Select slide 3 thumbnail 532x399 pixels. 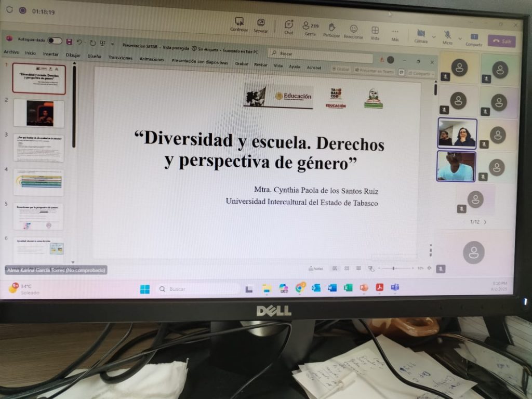point(38,148)
